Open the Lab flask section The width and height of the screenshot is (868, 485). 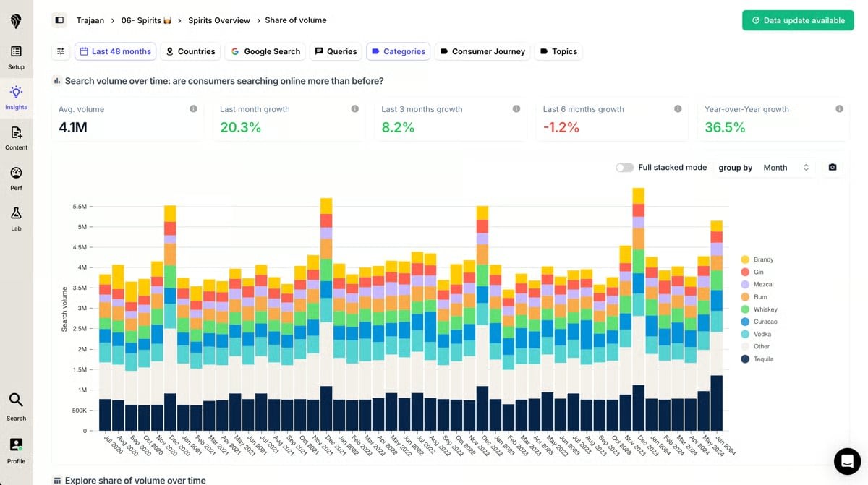[x=16, y=220]
